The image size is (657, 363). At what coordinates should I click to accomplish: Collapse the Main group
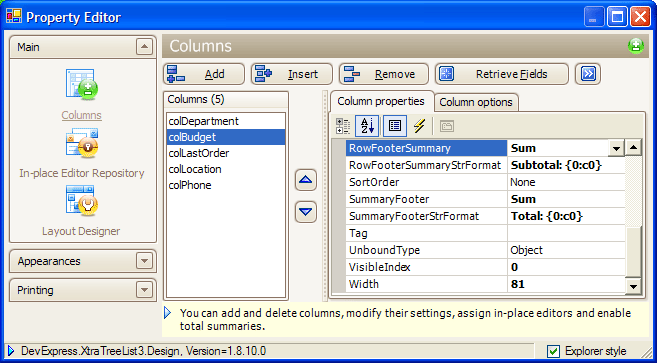(144, 47)
